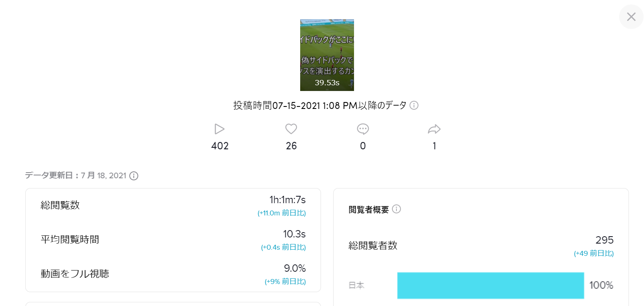Click the video thumbnail showing 39.53s
The image size is (644, 306).
327,55
